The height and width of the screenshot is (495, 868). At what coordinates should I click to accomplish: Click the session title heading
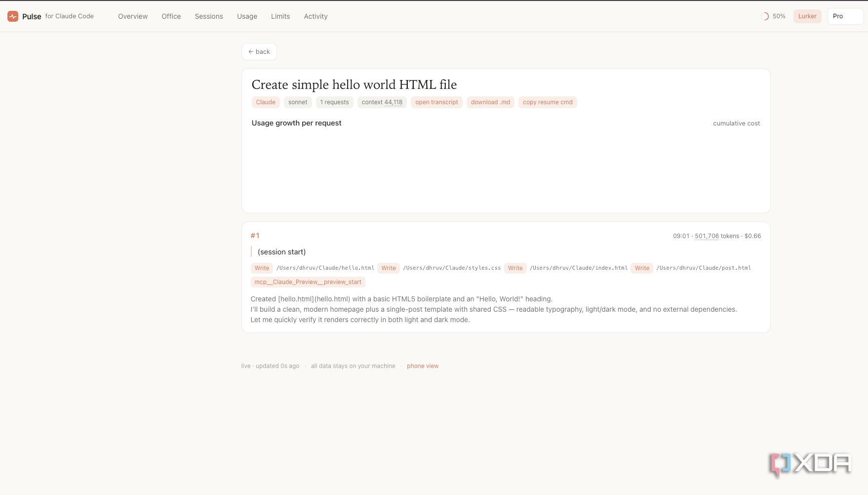click(x=354, y=84)
